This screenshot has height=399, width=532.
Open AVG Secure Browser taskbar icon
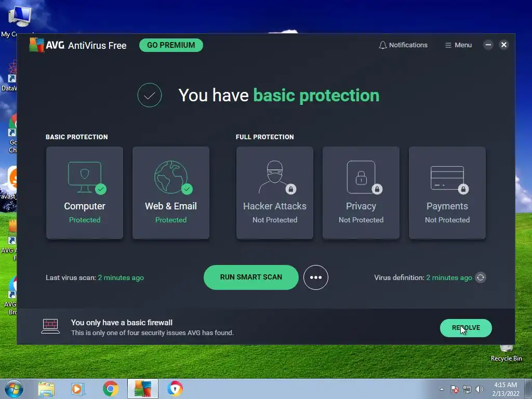pyautogui.click(x=175, y=389)
